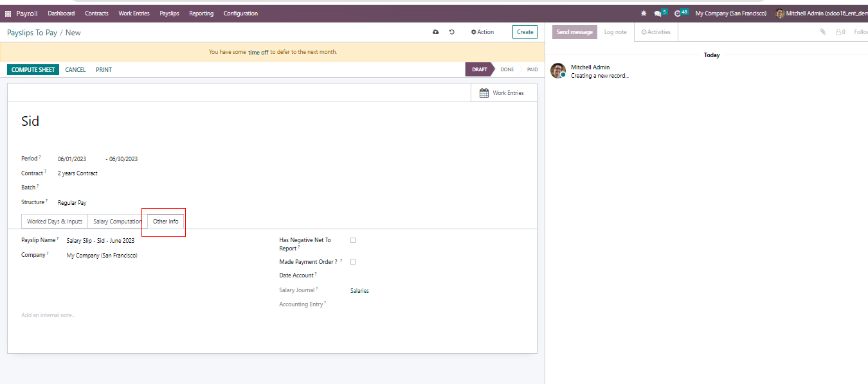The image size is (868, 384).
Task: Open the Dashboard menu
Action: pyautogui.click(x=61, y=13)
